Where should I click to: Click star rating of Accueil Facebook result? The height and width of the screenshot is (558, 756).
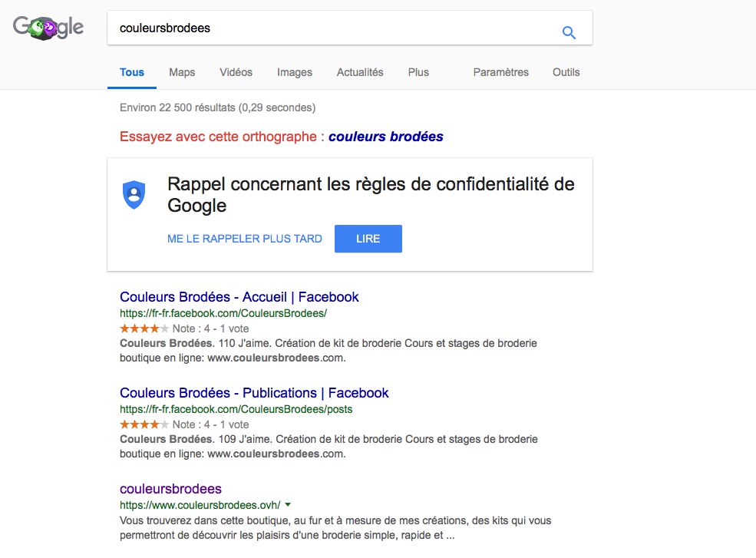[144, 329]
